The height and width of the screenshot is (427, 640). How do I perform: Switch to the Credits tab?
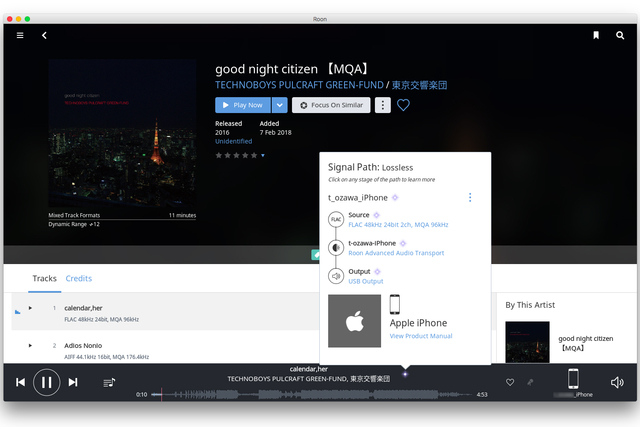click(x=79, y=278)
